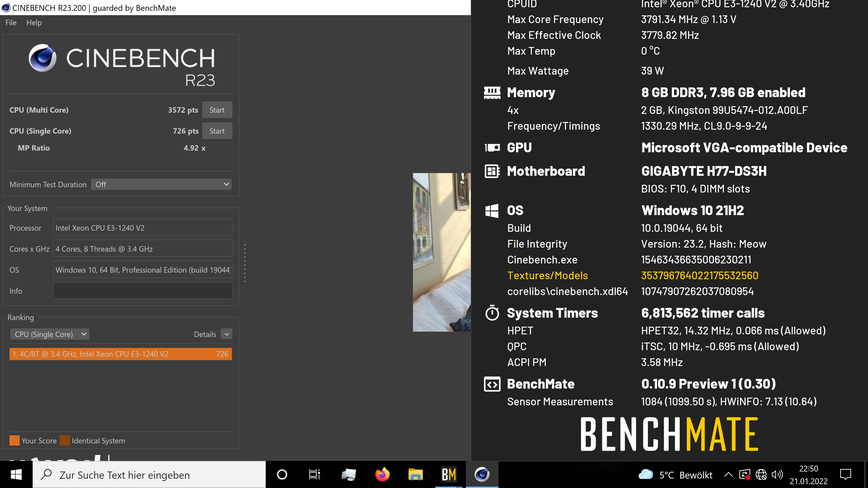Open the notification center icon
The width and height of the screenshot is (868, 488).
tap(845, 475)
